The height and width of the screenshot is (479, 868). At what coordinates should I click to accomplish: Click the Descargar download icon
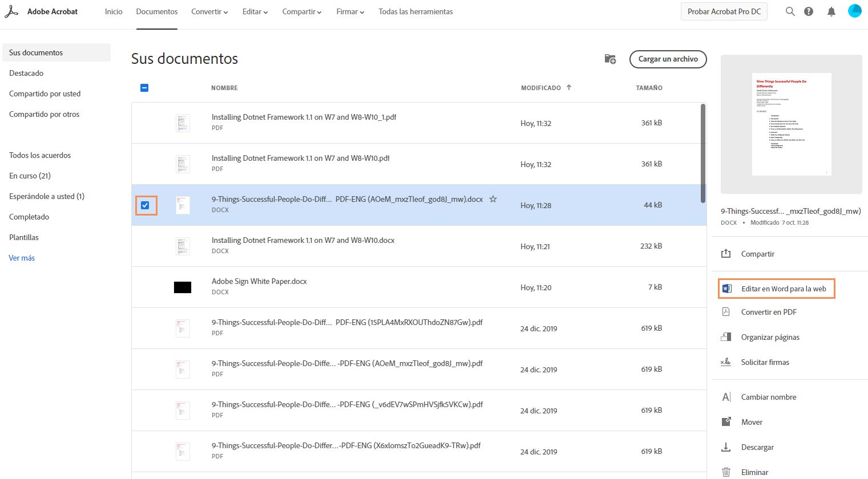726,447
